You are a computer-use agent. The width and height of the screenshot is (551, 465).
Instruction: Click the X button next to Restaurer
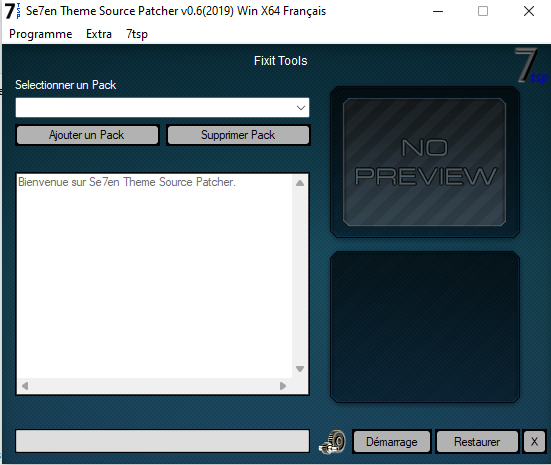[534, 442]
